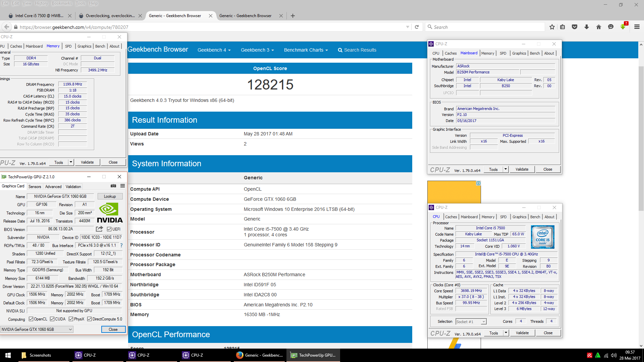Expand the Benchmark Charts dropdown
The height and width of the screenshot is (362, 644).
[306, 50]
